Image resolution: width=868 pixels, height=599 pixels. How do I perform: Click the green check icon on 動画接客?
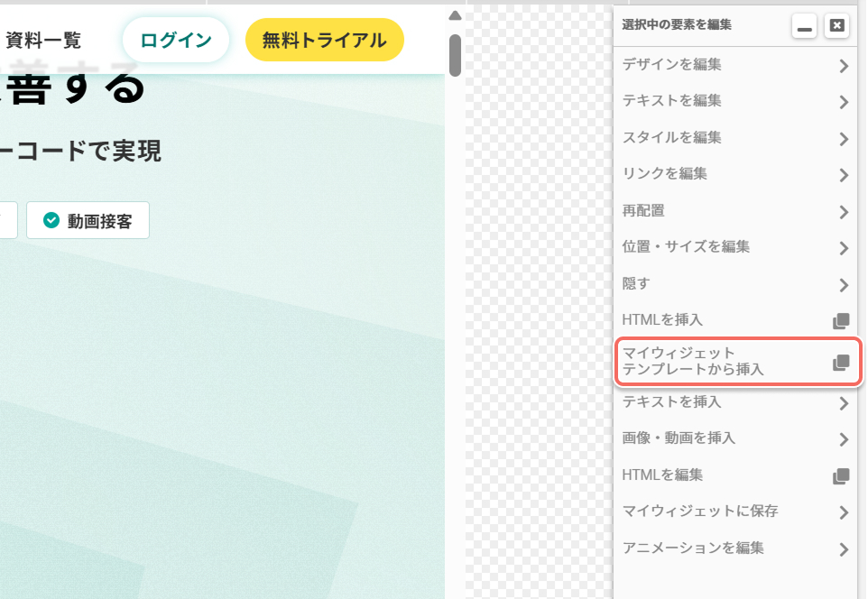tap(51, 220)
